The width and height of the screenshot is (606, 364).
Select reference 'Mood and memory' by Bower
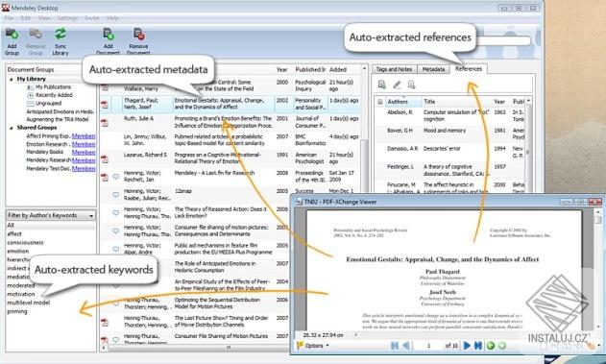445,131
